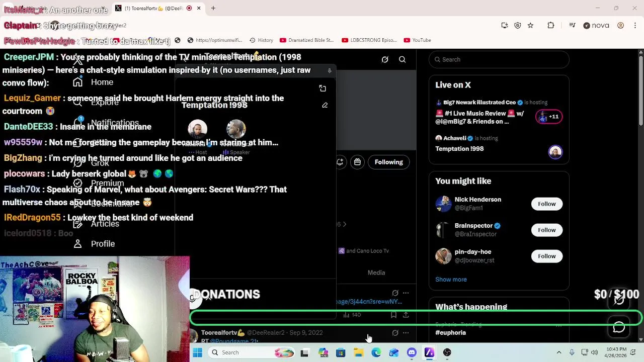The height and width of the screenshot is (362, 644).
Task: Click the install app icon in address bar
Action: [505, 26]
